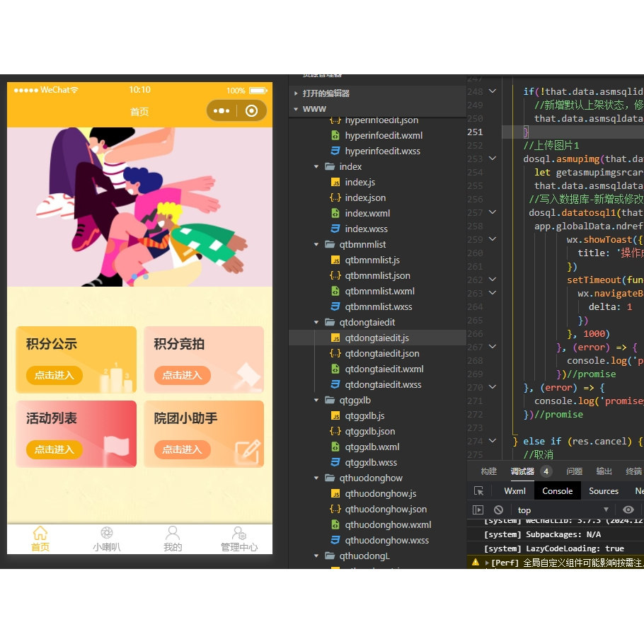
Task: Click the JSON icon beside qthuodonghow.json
Action: tap(335, 509)
